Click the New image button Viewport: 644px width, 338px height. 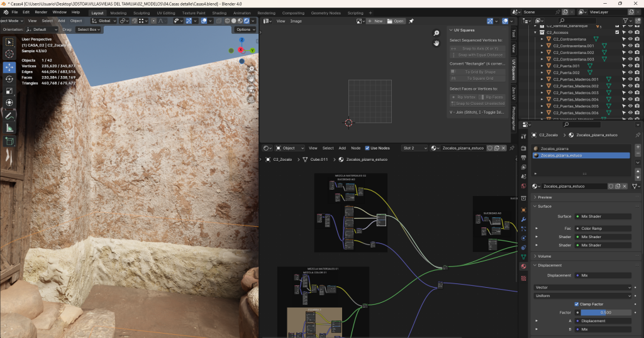point(376,21)
